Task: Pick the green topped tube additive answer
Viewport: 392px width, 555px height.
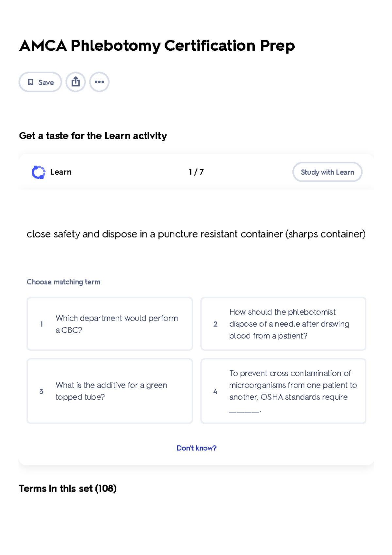Action: [110, 391]
